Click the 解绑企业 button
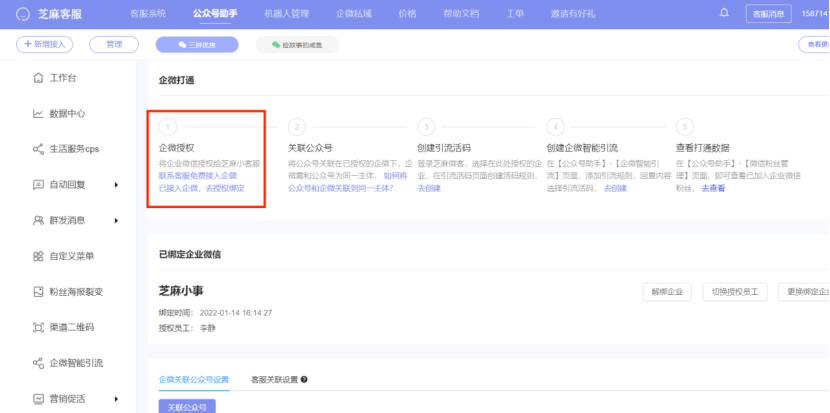This screenshot has height=413, width=830. 667,292
